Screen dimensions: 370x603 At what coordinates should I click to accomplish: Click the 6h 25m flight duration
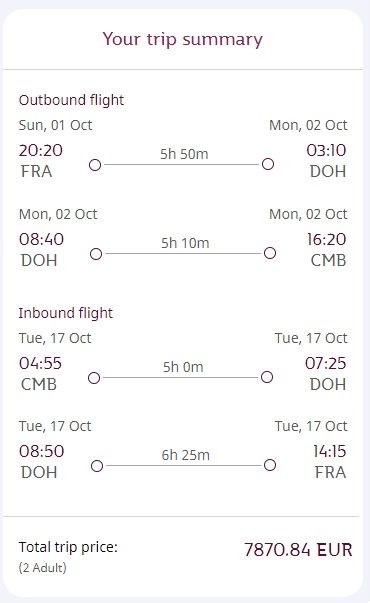coord(185,455)
